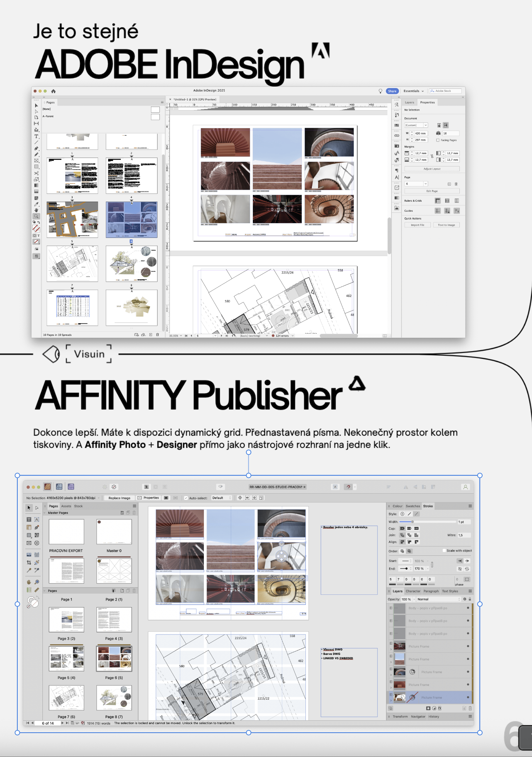
Task: Enable Facing Pages checkbox in InDesign
Action: [x=438, y=140]
